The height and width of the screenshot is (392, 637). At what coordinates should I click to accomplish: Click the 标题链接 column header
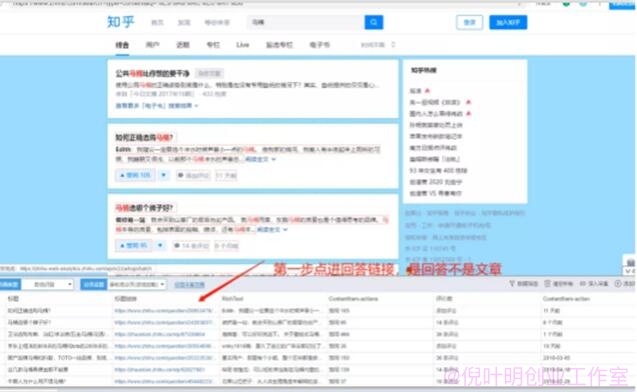tap(126, 299)
